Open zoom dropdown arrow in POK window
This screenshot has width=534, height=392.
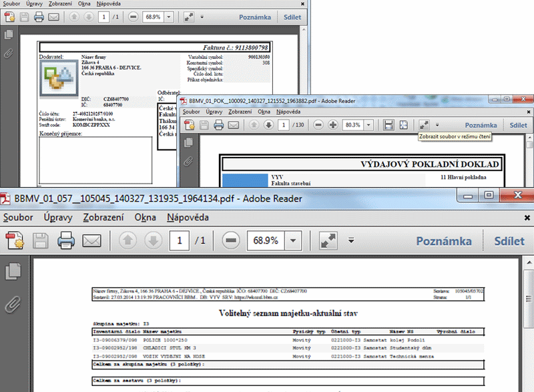[368, 126]
